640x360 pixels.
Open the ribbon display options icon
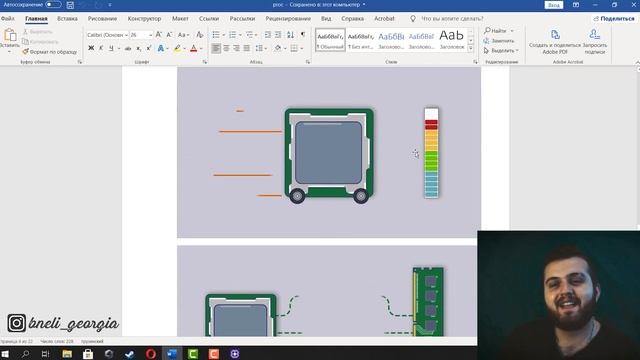coord(576,5)
